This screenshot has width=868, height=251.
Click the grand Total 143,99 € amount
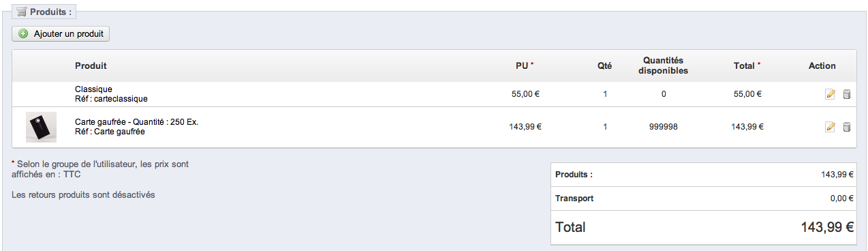(827, 227)
